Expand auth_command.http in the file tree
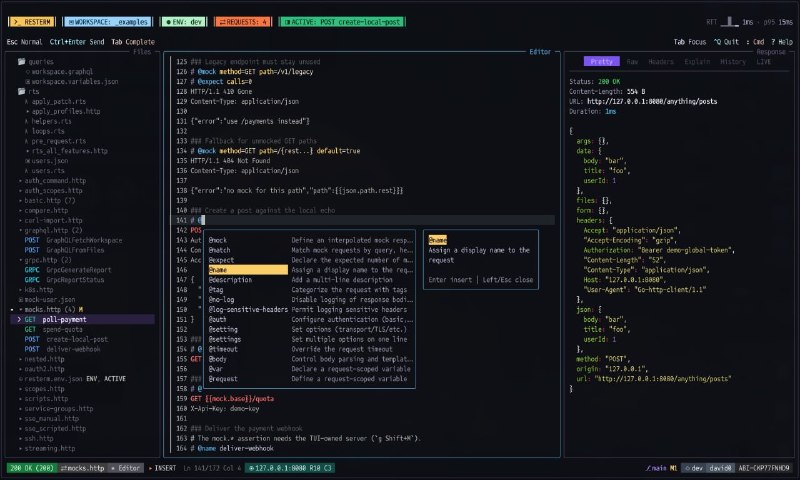The width and height of the screenshot is (800, 480). (20, 181)
